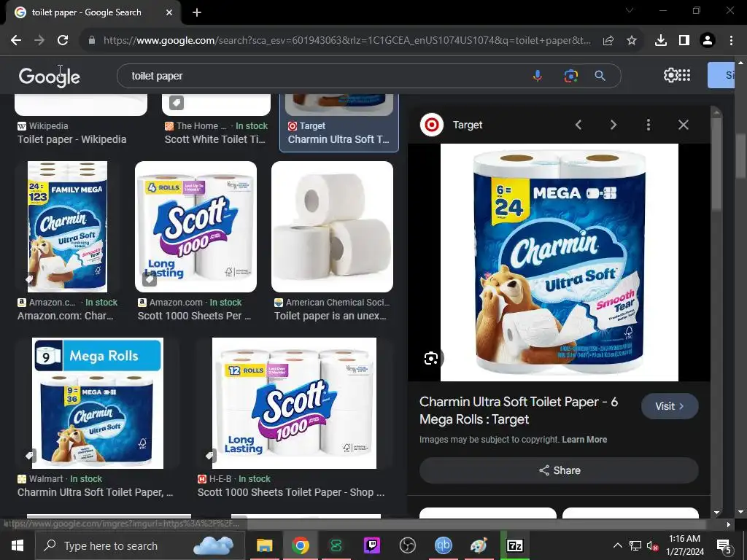The height and width of the screenshot is (560, 747).
Task: Click the Chrome taskbar icon
Action: pyautogui.click(x=300, y=545)
